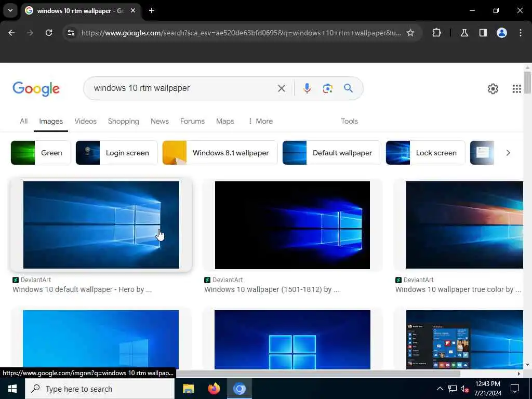Open the Google apps grid
Viewport: 532px width, 399px height.
(x=516, y=89)
